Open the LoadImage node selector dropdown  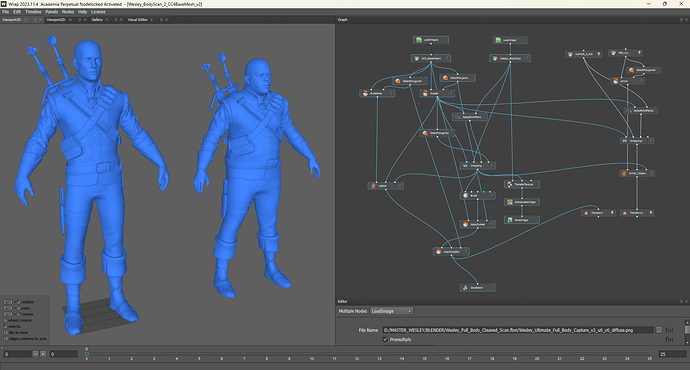[x=391, y=311]
